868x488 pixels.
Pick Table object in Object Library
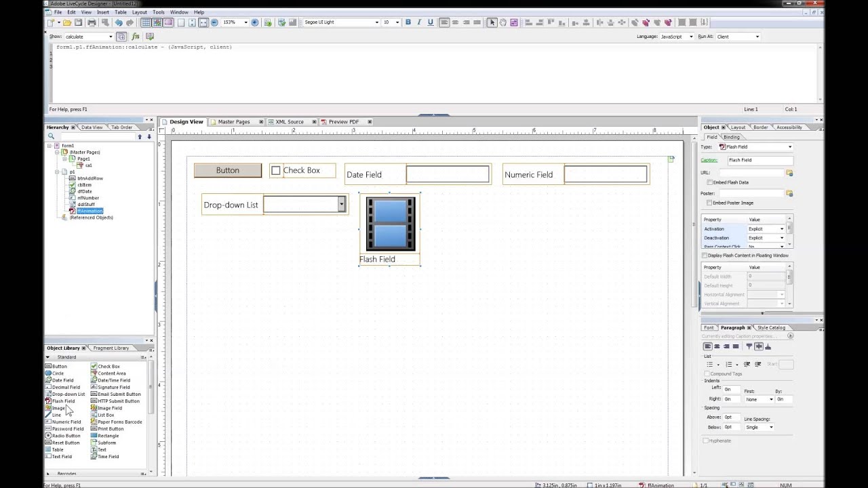tap(54, 449)
